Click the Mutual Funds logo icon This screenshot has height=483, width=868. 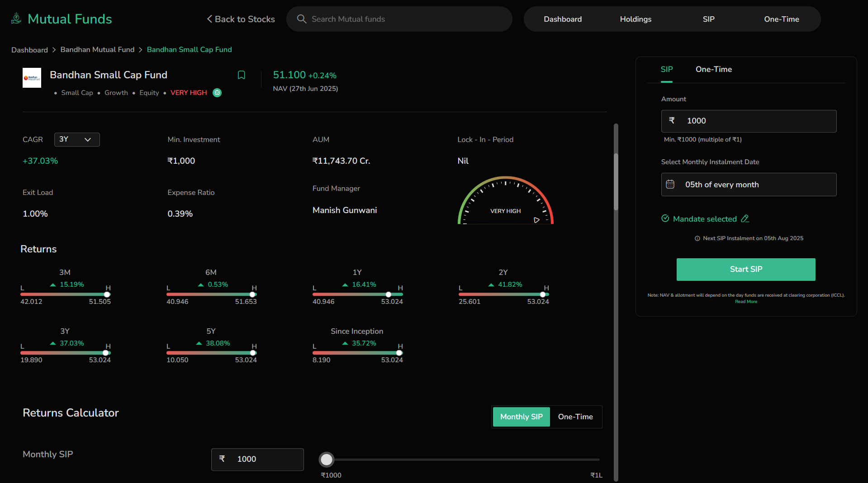[x=16, y=19]
